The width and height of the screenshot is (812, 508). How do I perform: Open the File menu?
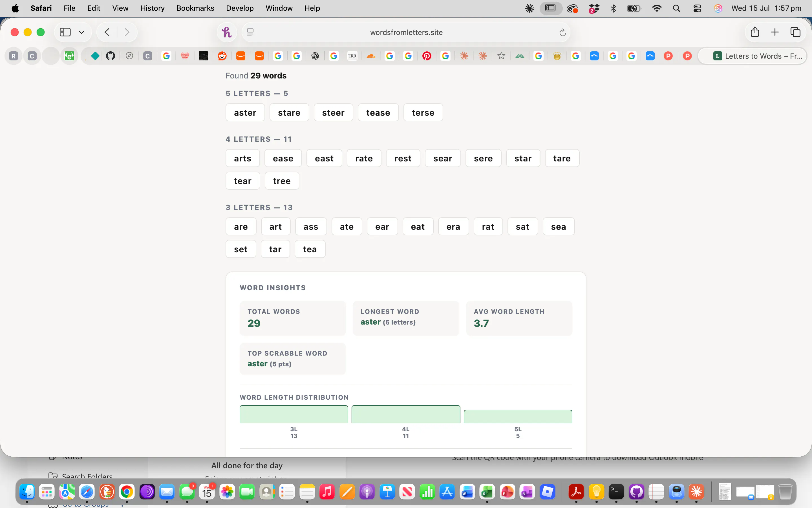[x=69, y=8]
